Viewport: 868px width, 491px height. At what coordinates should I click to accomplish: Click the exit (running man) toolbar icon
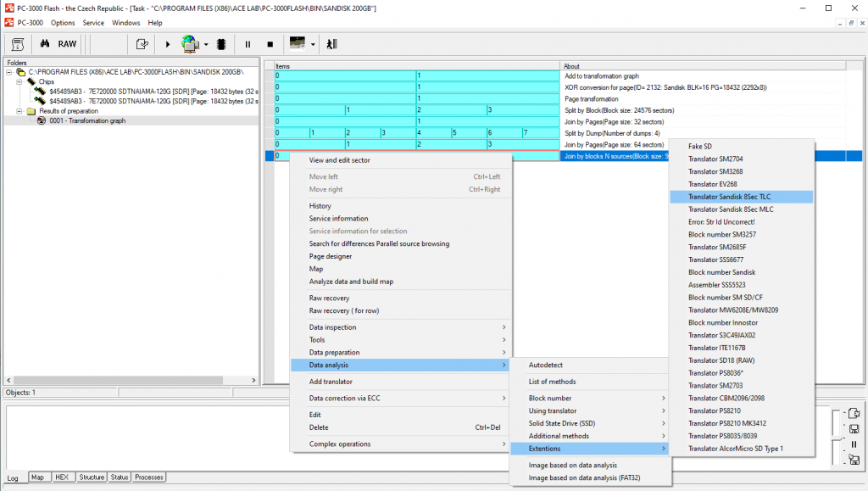tap(331, 44)
